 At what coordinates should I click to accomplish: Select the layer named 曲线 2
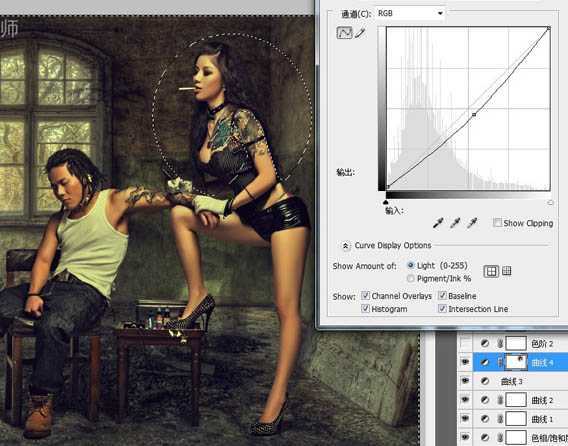tap(542, 400)
